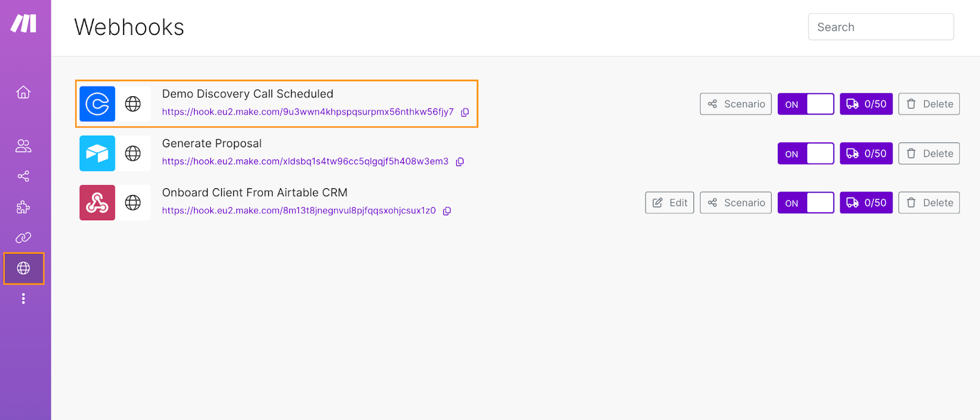Screen dimensions: 980x420
Task: Copy the Onboard Client webhook URL
Action: tap(447, 211)
